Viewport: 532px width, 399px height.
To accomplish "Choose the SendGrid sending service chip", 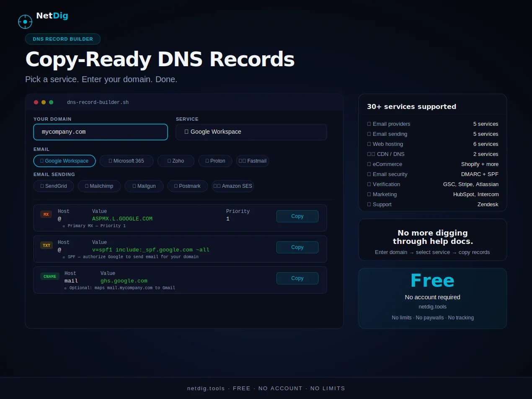I will coord(54,186).
